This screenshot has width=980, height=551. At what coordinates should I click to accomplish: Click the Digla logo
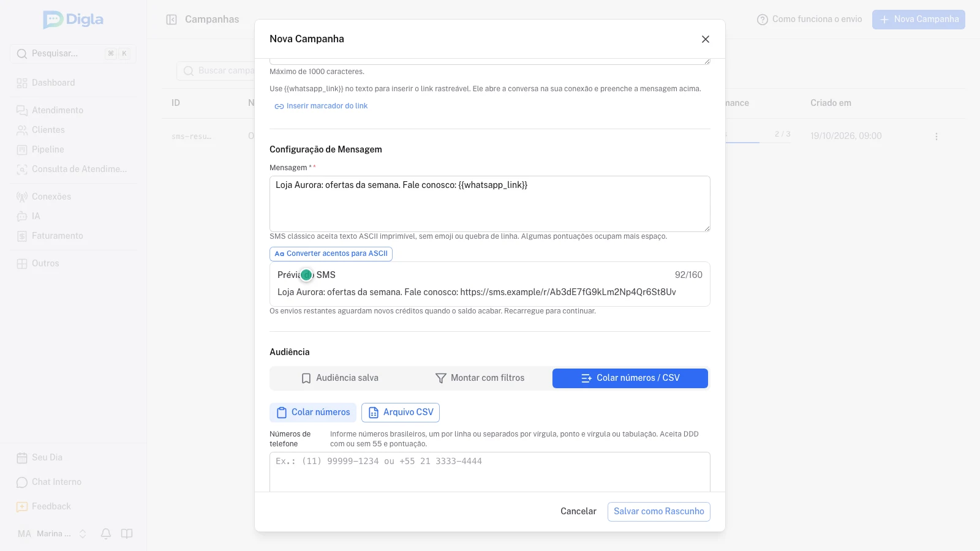pos(73,20)
